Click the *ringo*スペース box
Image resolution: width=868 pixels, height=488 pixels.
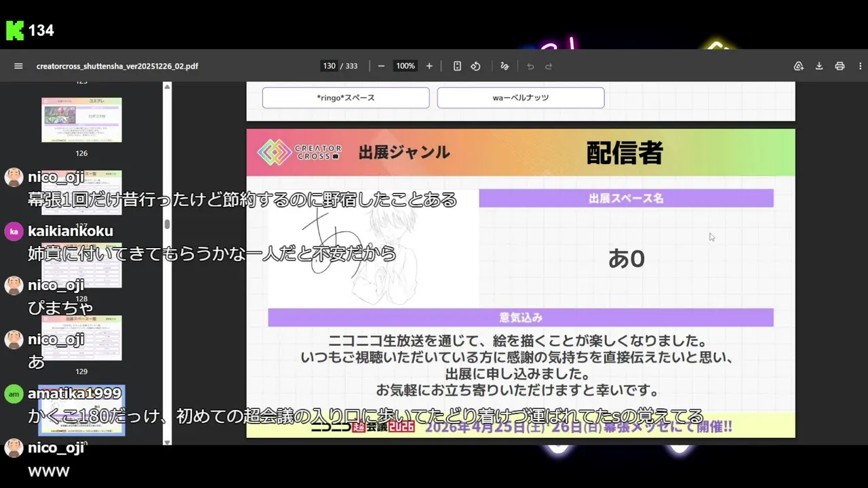pyautogui.click(x=346, y=98)
